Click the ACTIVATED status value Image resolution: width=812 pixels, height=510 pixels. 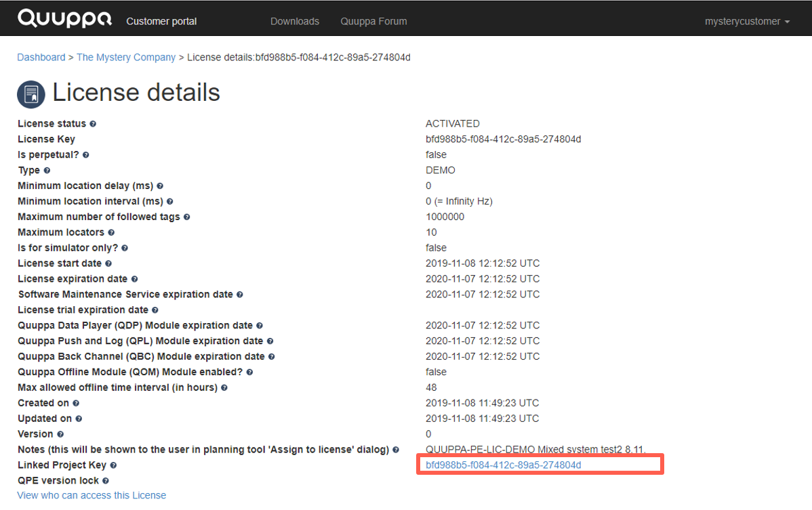click(x=453, y=124)
